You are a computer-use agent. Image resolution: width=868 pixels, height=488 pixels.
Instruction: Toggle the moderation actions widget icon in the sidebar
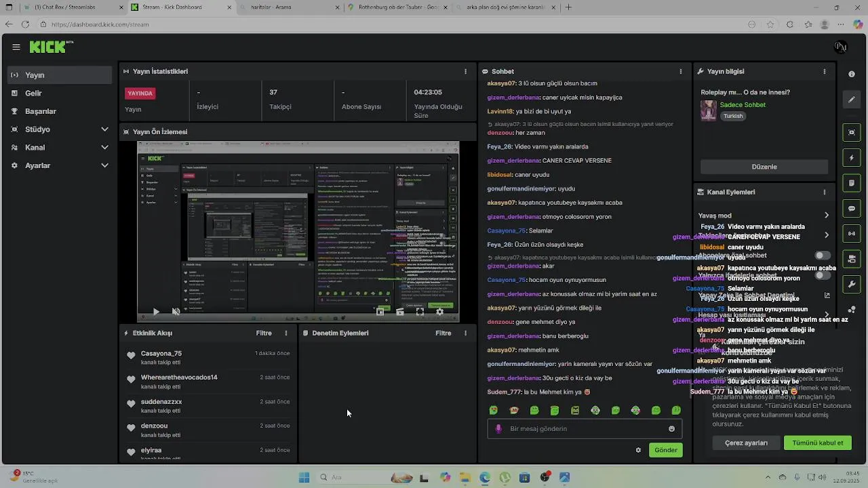[x=852, y=183]
